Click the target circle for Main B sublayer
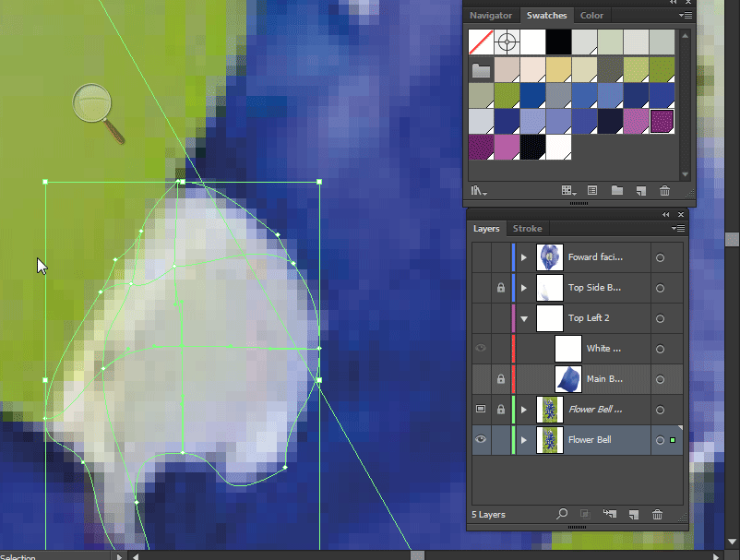The height and width of the screenshot is (560, 740). (x=660, y=380)
